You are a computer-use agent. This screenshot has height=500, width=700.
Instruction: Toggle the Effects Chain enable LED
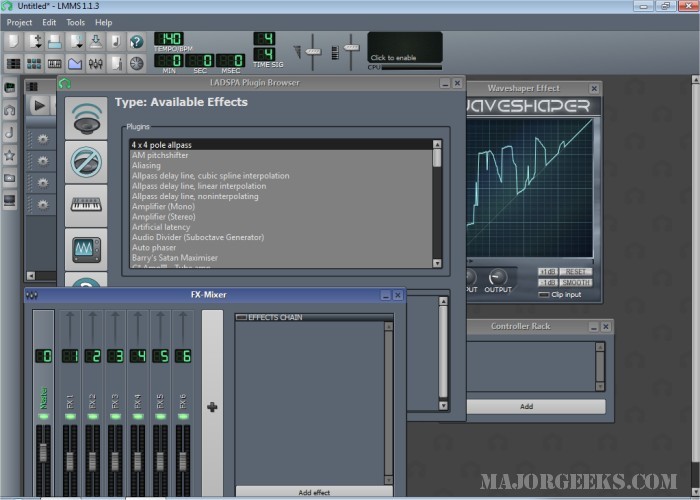click(242, 317)
